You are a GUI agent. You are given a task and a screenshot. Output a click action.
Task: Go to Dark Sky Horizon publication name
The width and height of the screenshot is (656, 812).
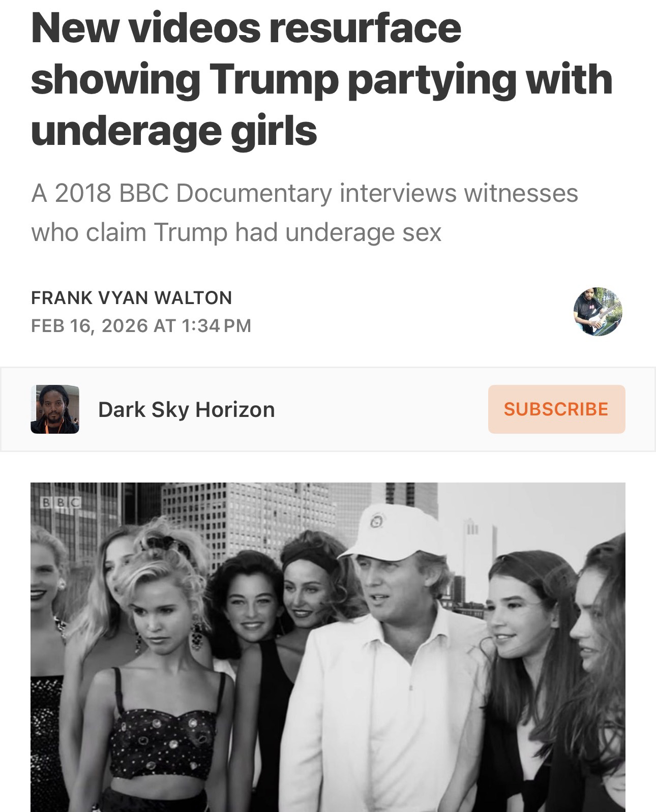tap(186, 409)
